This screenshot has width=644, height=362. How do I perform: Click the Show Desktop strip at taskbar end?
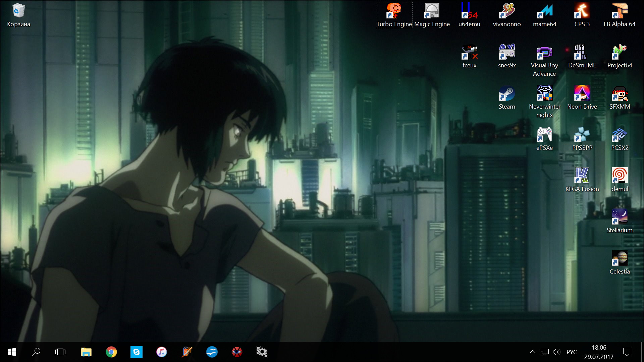tap(642, 352)
